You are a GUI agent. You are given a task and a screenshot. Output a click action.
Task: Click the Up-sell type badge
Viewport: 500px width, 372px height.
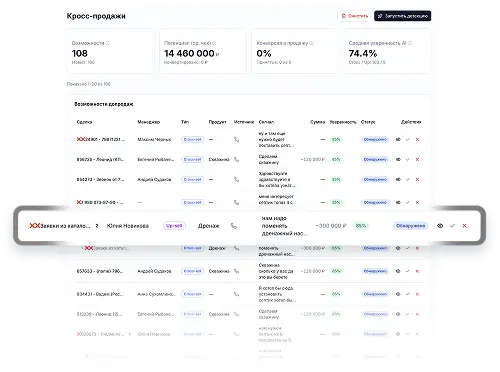tap(174, 226)
